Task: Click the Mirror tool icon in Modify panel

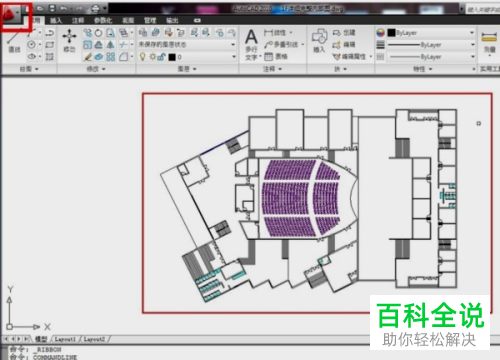Action: (x=110, y=45)
